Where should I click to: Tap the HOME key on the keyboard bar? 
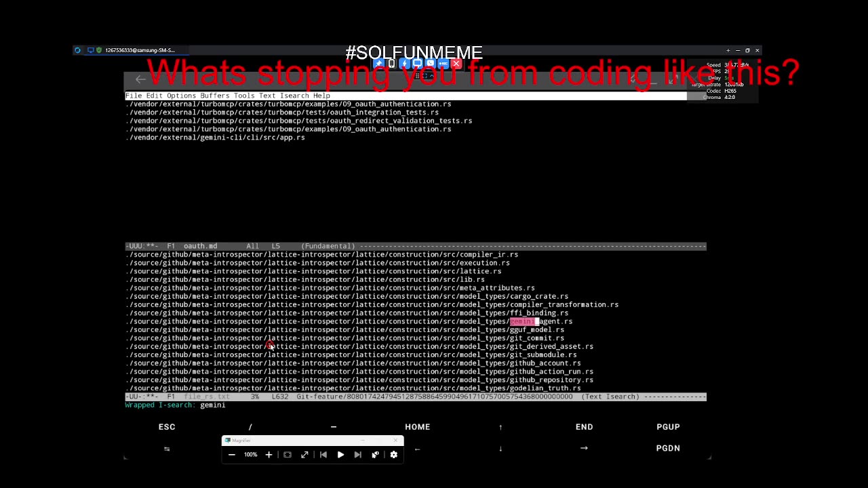[418, 427]
